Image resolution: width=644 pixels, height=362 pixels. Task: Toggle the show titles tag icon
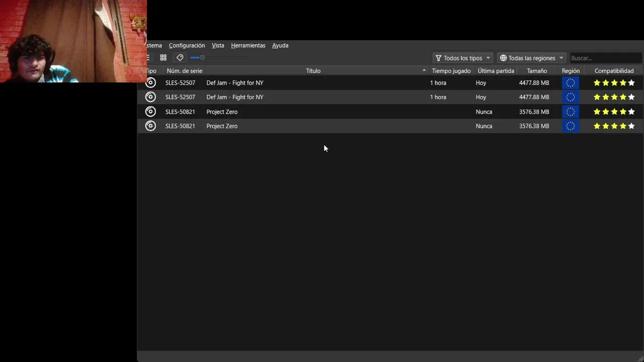point(180,58)
